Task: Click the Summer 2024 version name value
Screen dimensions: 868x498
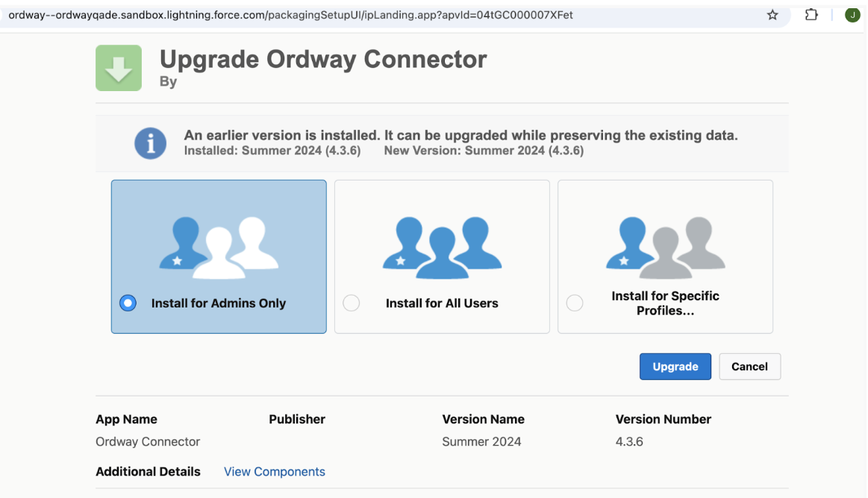Action: pos(481,441)
